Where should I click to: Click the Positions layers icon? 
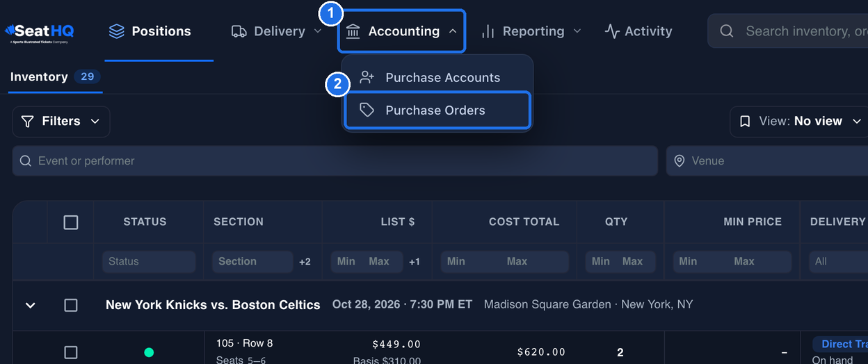point(117,31)
